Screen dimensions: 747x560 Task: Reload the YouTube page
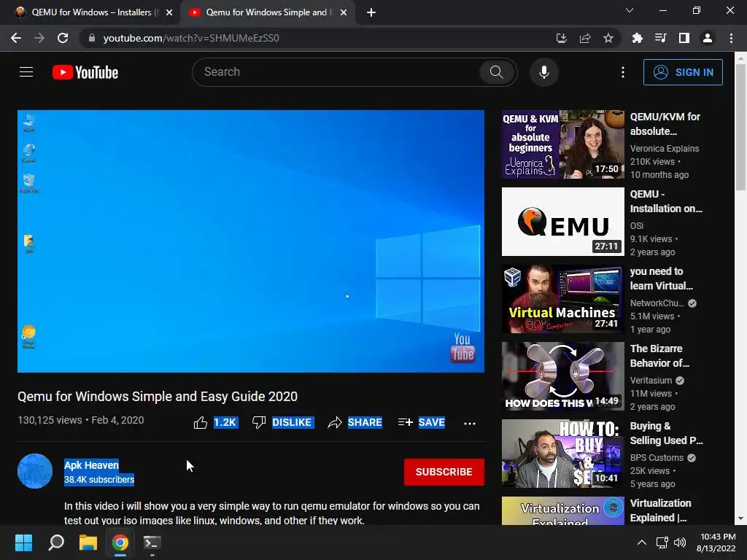coord(63,38)
